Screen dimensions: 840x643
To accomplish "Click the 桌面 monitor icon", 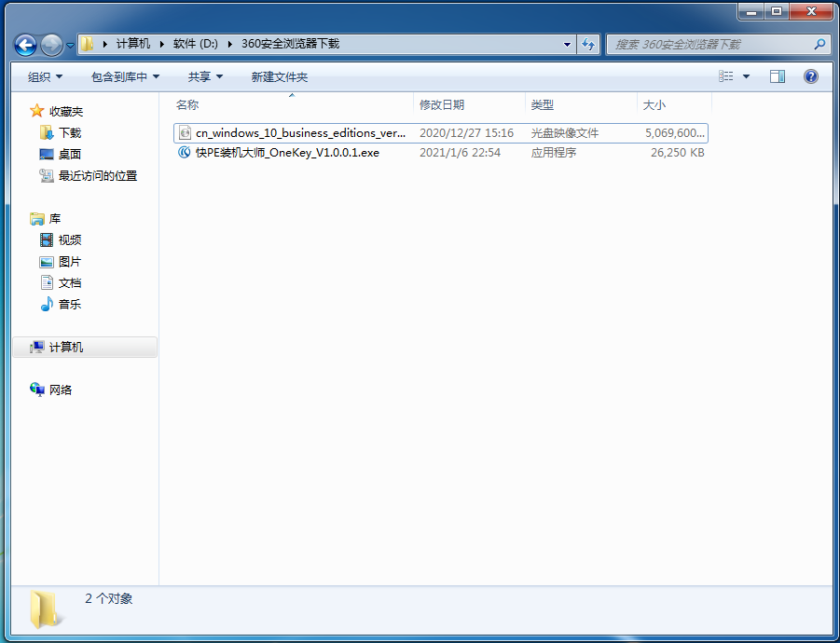I will (x=47, y=154).
